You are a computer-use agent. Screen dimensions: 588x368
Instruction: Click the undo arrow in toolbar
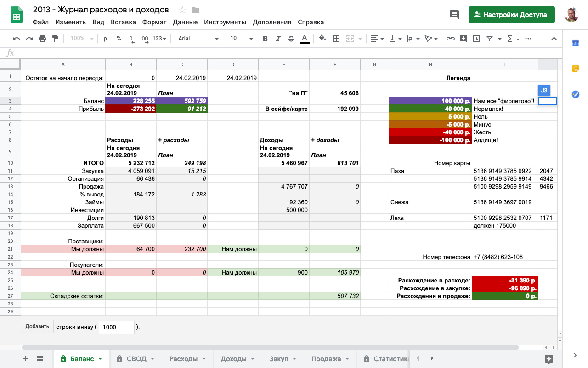pos(17,39)
